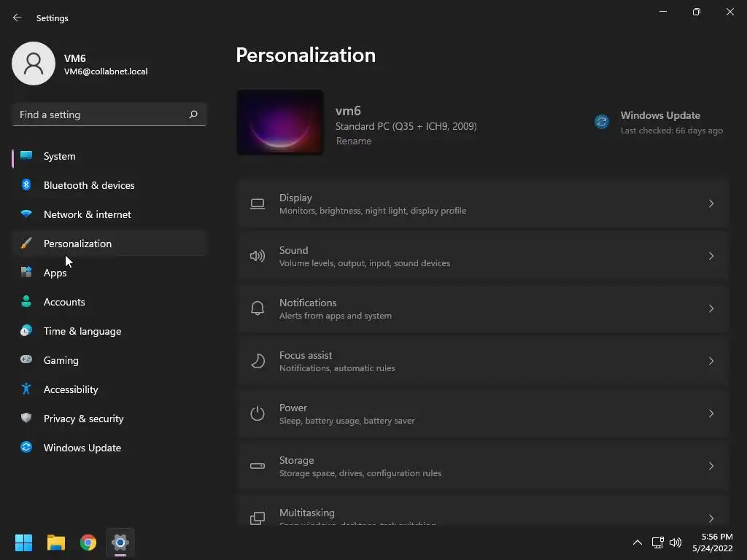
Task: Expand the Multitasking chevron
Action: pos(711,518)
